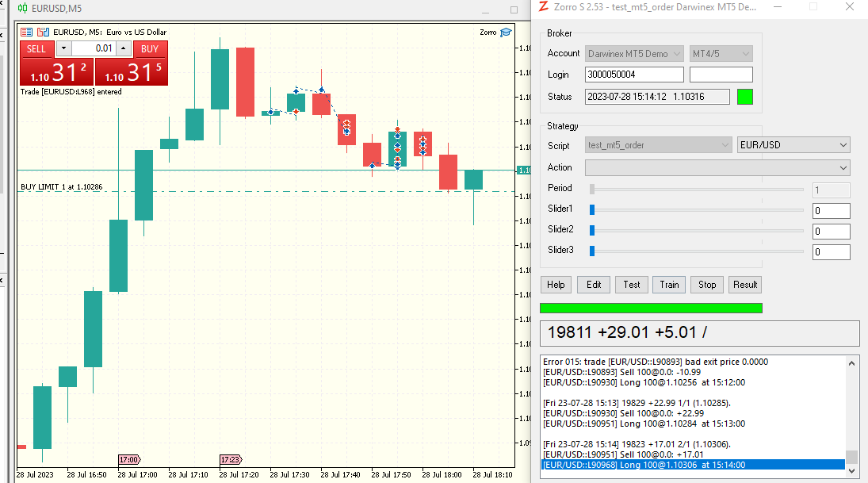Select the highlighted Long 100@1.10306 log line
This screenshot has height=483, width=868.
pos(692,465)
